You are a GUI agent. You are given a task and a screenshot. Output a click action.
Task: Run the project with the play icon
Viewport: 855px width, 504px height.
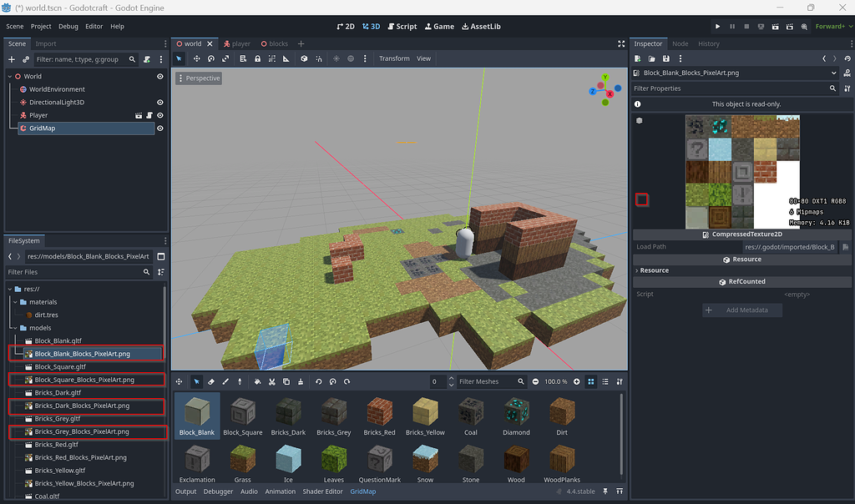tap(717, 26)
